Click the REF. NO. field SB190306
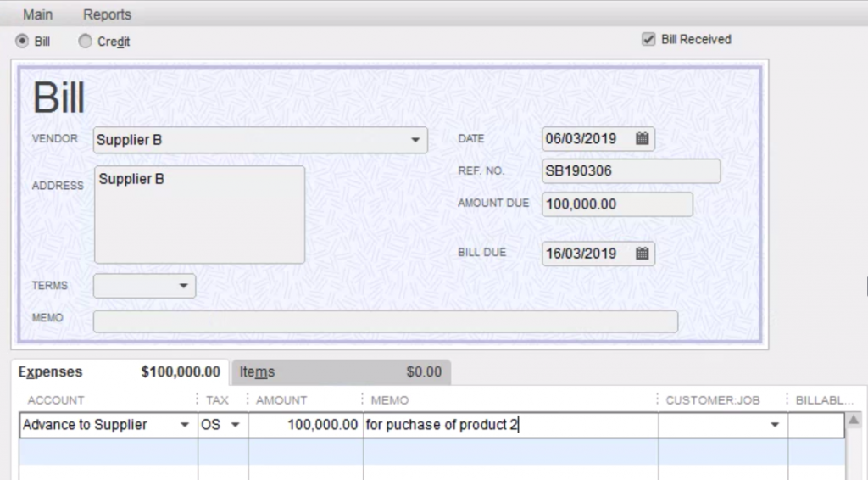Screen dimensions: 868x480 [630, 171]
